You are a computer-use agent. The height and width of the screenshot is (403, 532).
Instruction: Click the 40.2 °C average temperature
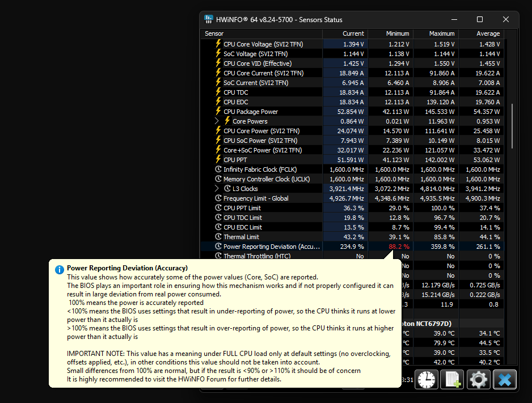[489, 362]
